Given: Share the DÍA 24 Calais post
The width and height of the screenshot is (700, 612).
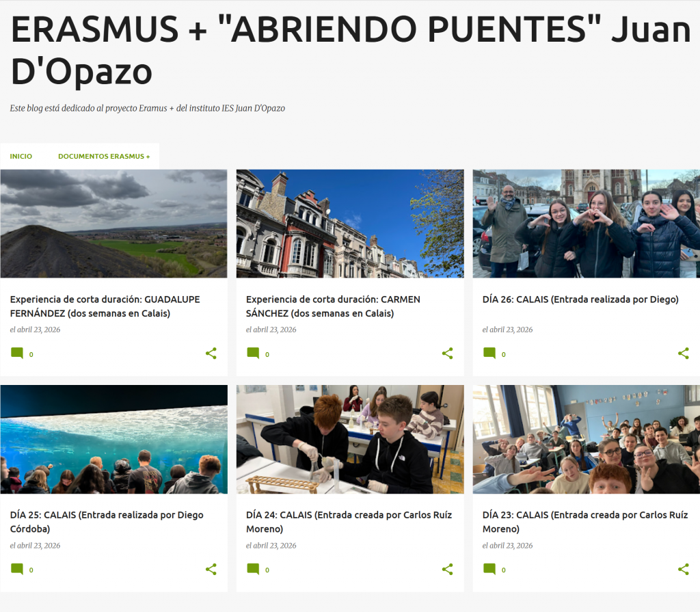Looking at the screenshot, I should pyautogui.click(x=447, y=570).
